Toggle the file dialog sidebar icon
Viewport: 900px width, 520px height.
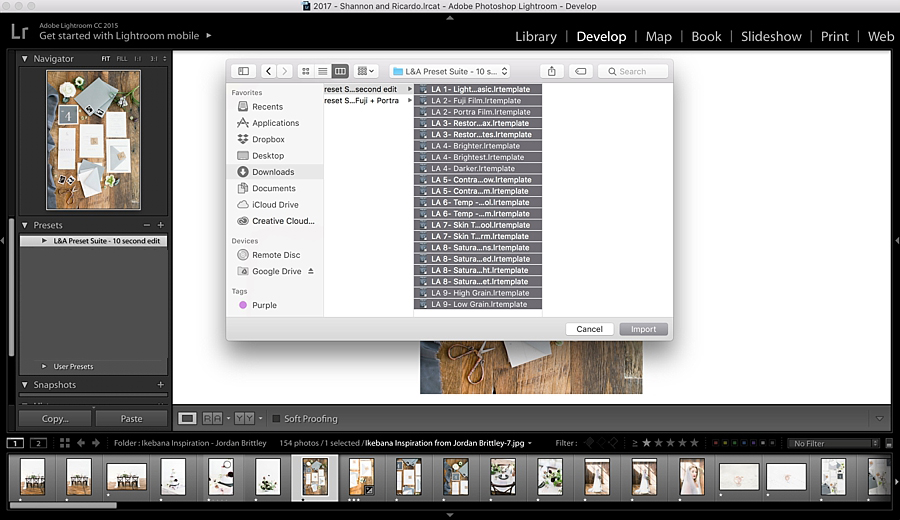[x=243, y=71]
